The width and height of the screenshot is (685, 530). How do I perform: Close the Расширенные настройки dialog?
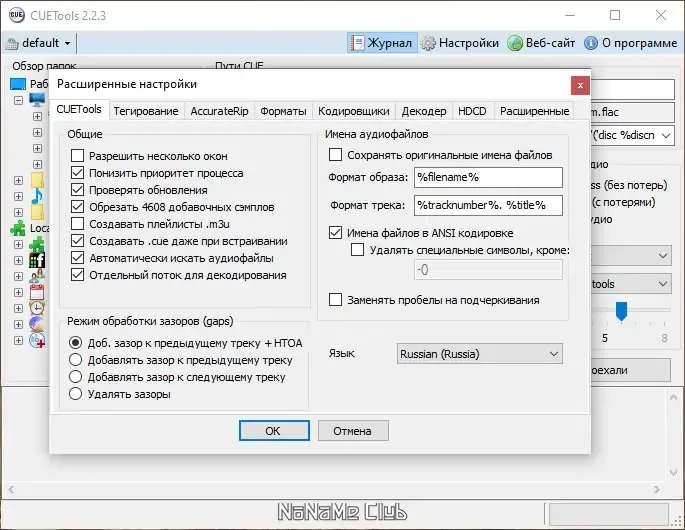580,85
